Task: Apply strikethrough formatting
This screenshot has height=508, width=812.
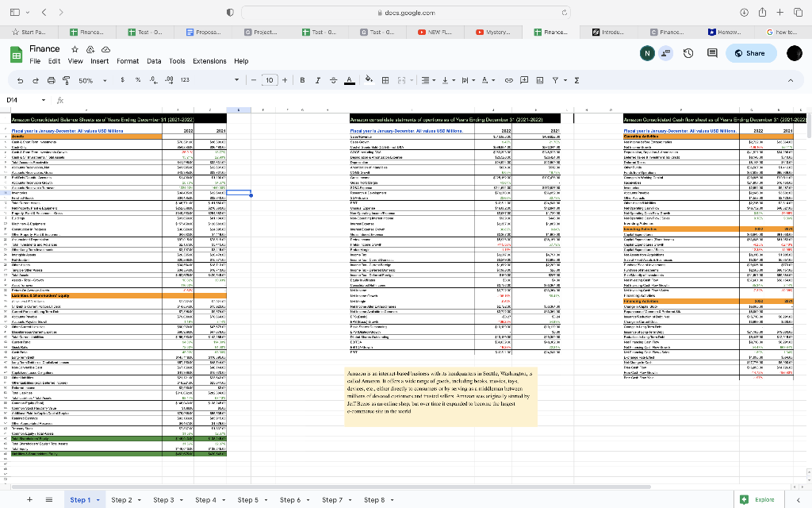Action: [333, 79]
